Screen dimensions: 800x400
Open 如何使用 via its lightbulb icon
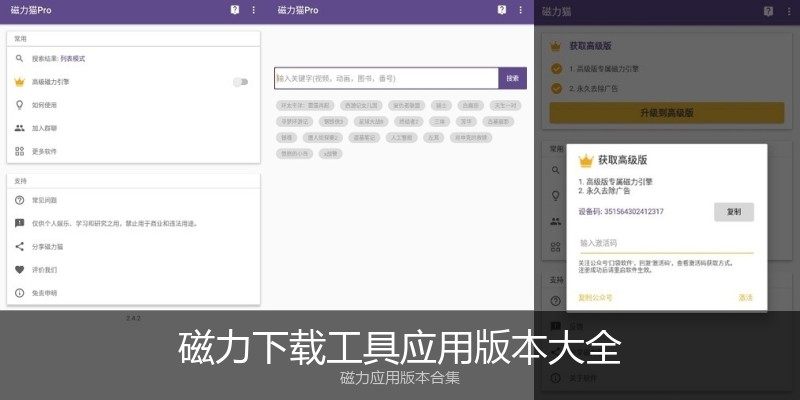pyautogui.click(x=19, y=105)
